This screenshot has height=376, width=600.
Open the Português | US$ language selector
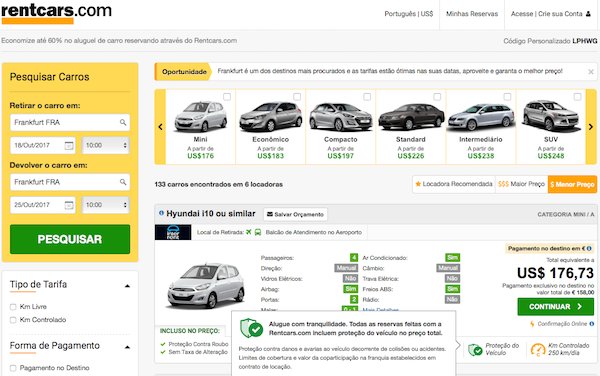(409, 14)
